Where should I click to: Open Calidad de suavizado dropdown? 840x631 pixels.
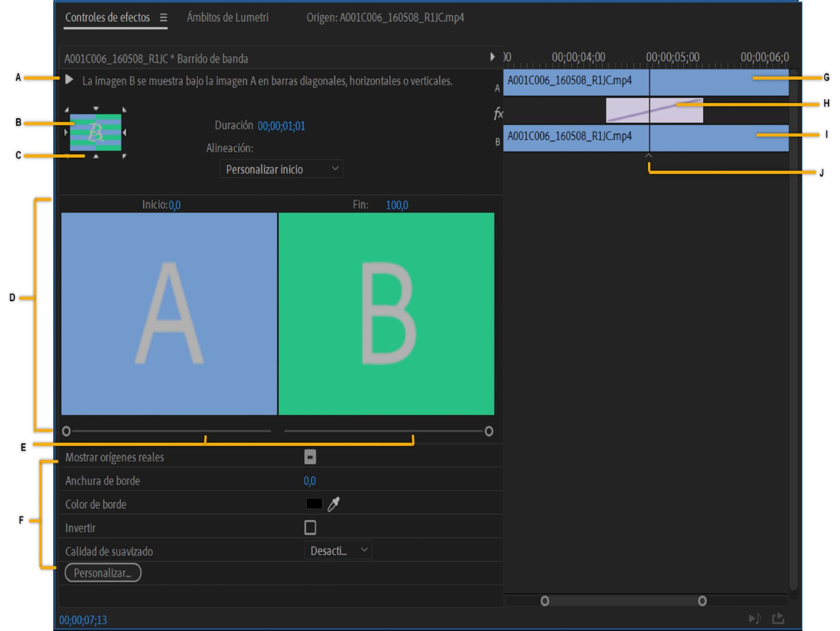(338, 551)
